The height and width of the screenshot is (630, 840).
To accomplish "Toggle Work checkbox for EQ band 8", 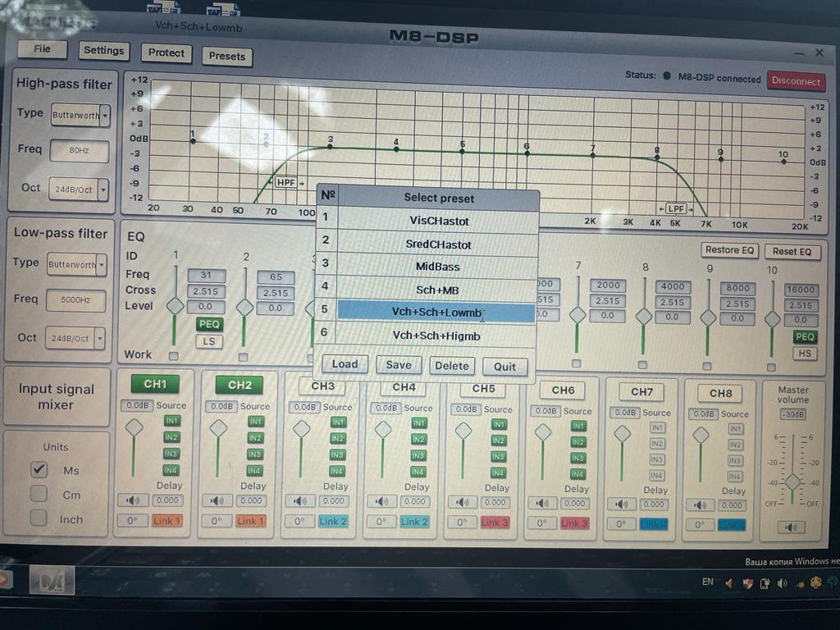I will (642, 365).
